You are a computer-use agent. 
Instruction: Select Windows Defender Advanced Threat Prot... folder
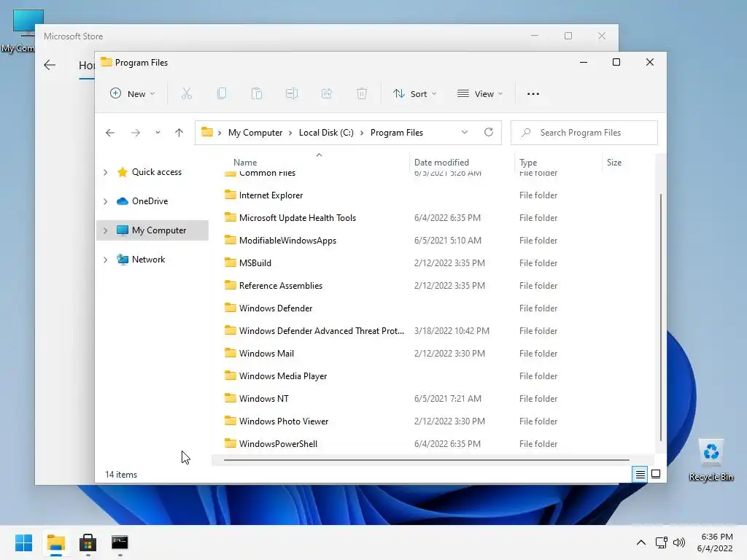322,331
